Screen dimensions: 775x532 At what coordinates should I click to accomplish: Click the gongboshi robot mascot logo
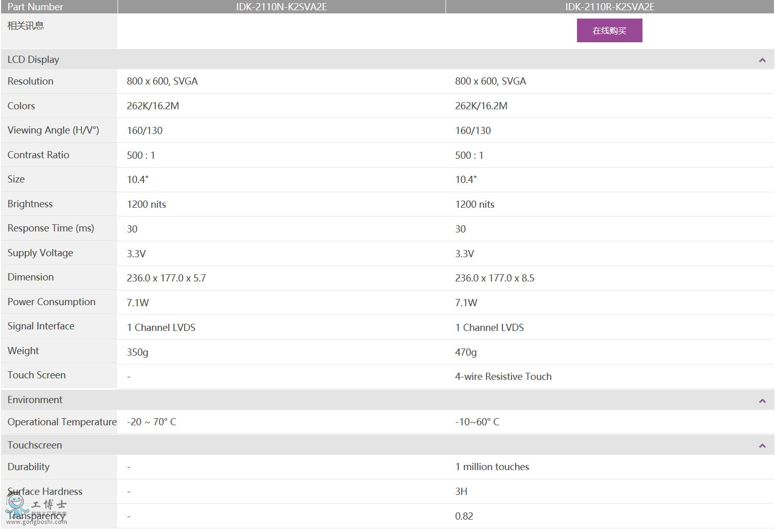[x=16, y=504]
